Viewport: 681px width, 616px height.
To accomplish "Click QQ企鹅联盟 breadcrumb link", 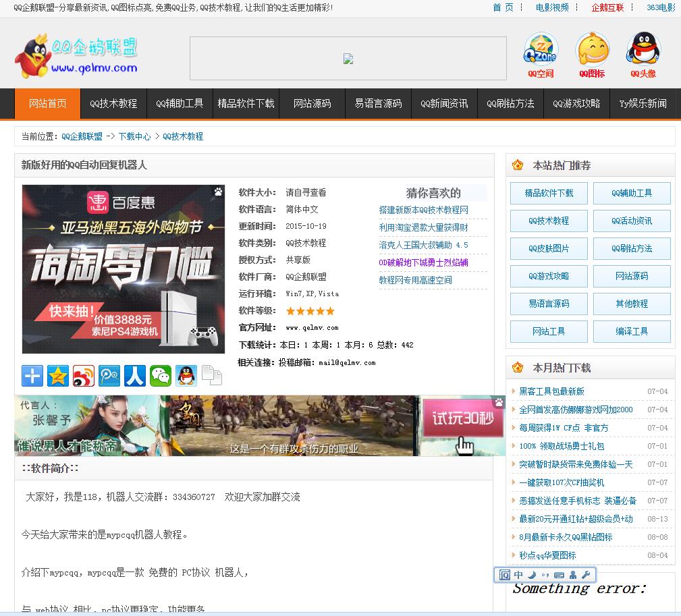I will click(x=82, y=136).
